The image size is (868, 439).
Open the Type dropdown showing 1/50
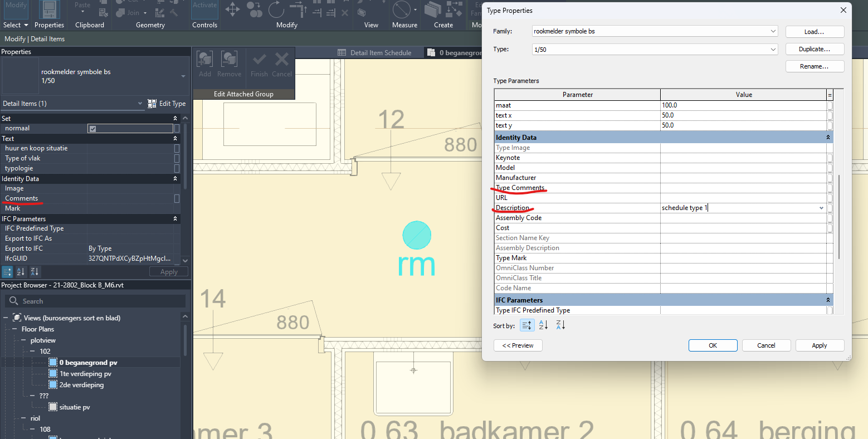pyautogui.click(x=774, y=49)
